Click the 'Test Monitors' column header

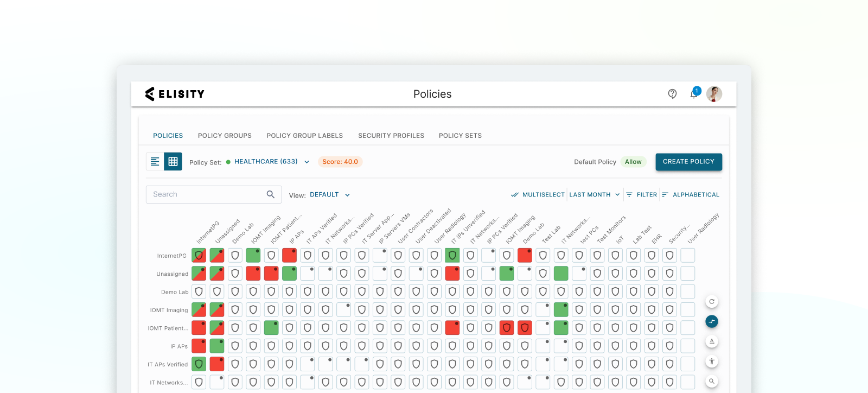[611, 230]
